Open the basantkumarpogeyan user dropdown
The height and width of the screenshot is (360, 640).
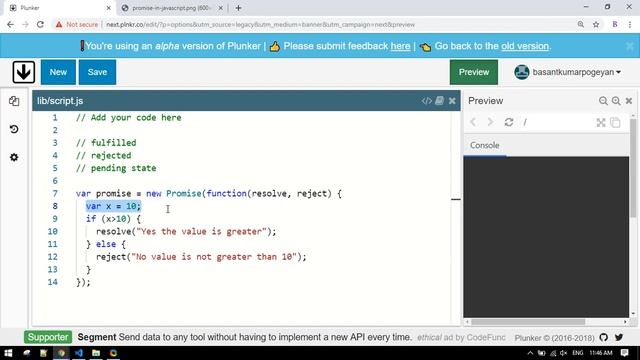(567, 72)
